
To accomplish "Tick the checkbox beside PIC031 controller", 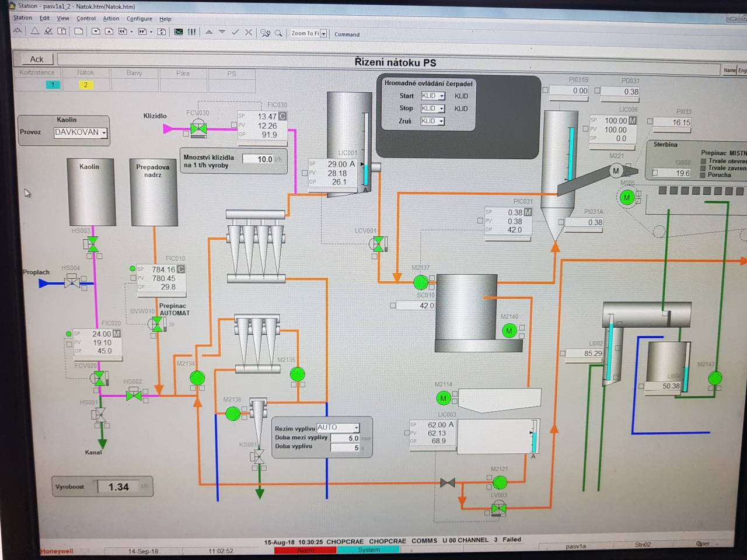I will tap(480, 221).
